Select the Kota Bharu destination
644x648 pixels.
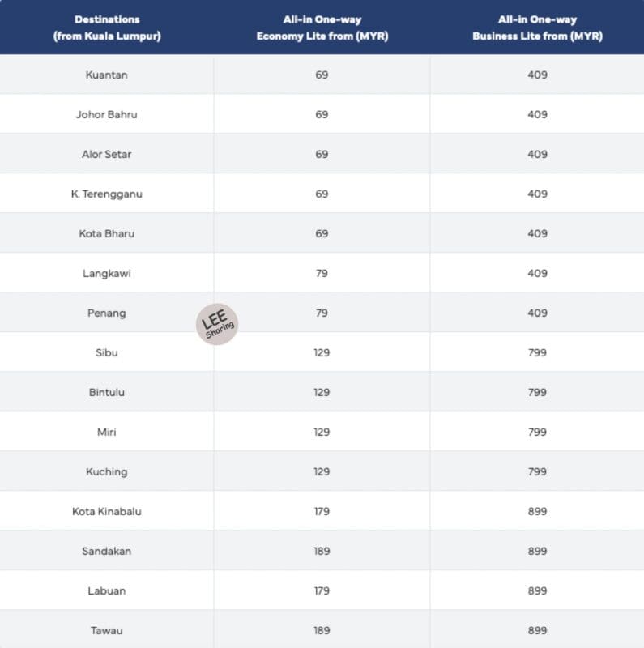click(107, 233)
